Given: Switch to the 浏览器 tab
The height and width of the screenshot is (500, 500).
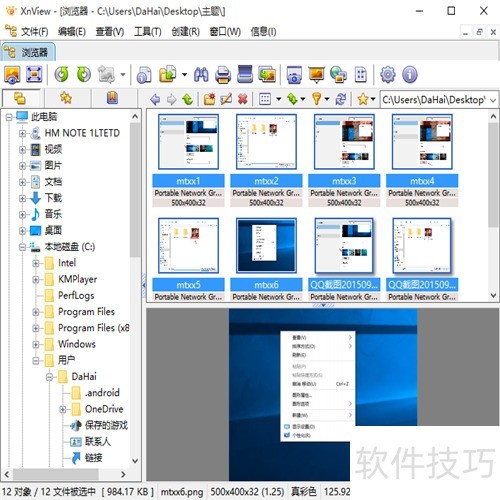Looking at the screenshot, I should (28, 52).
